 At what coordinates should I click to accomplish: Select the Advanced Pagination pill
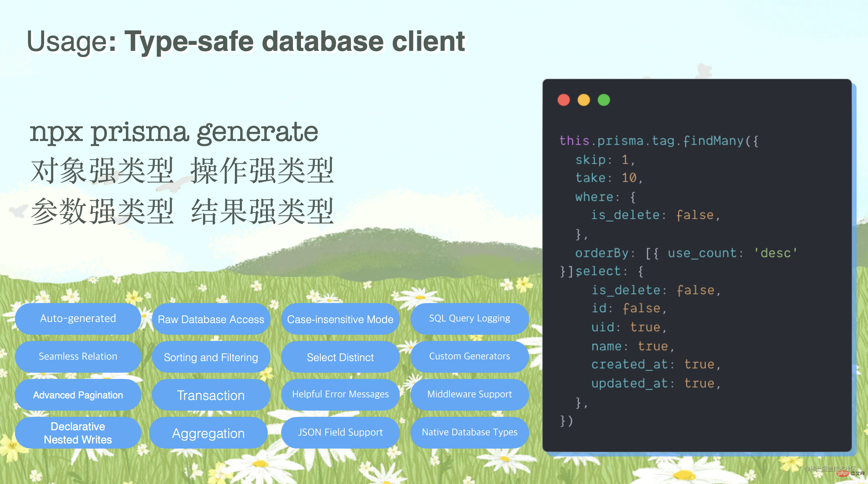(x=78, y=395)
